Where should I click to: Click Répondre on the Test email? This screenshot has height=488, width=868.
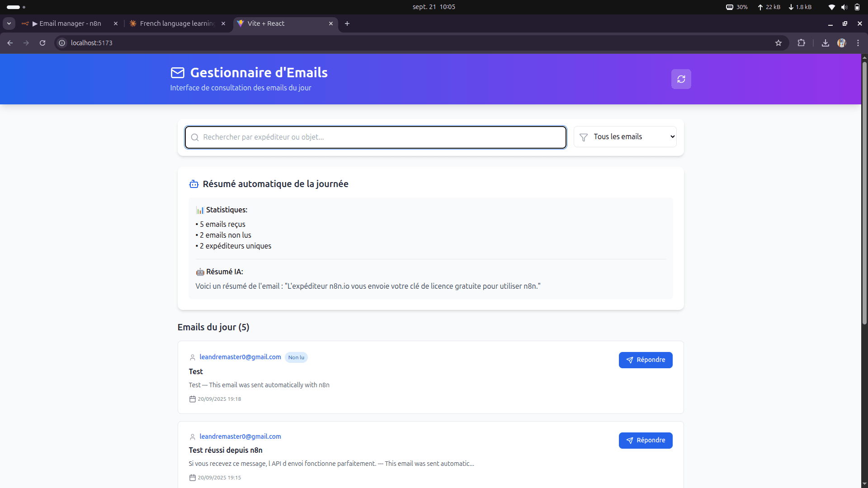coord(646,360)
